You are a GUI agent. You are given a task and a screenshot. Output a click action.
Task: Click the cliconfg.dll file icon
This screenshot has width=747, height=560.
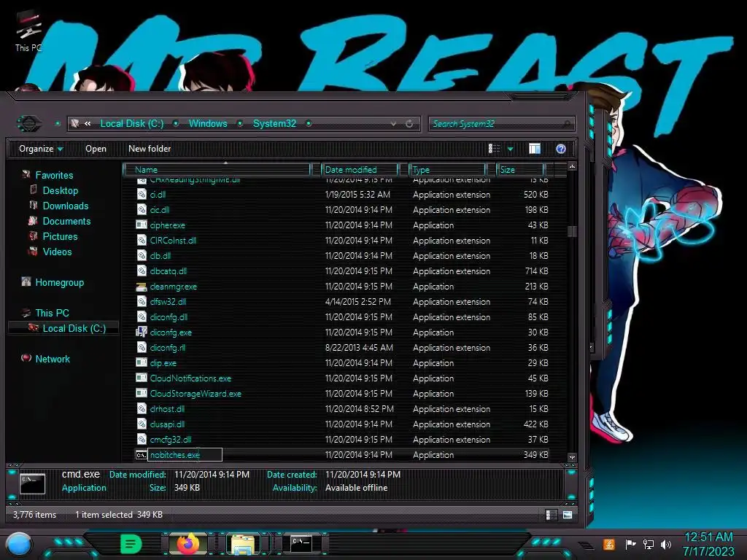coord(142,316)
